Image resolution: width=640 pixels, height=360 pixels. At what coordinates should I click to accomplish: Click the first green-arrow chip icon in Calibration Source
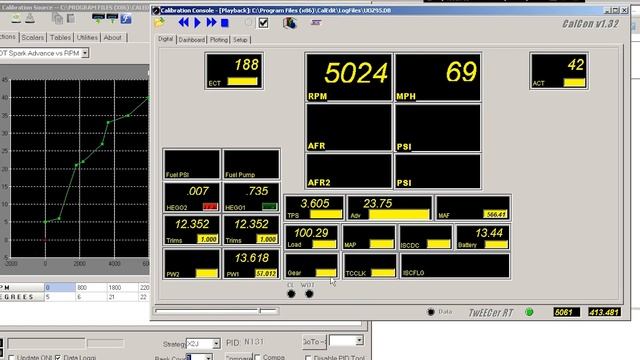(98, 18)
